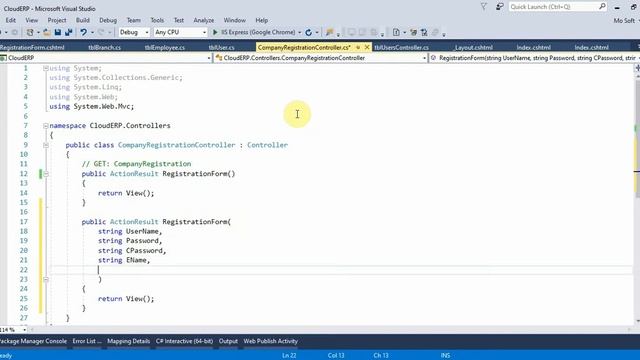640x360 pixels.
Task: Close the CompanyRegistrationController.cs tab
Action: coord(367,47)
